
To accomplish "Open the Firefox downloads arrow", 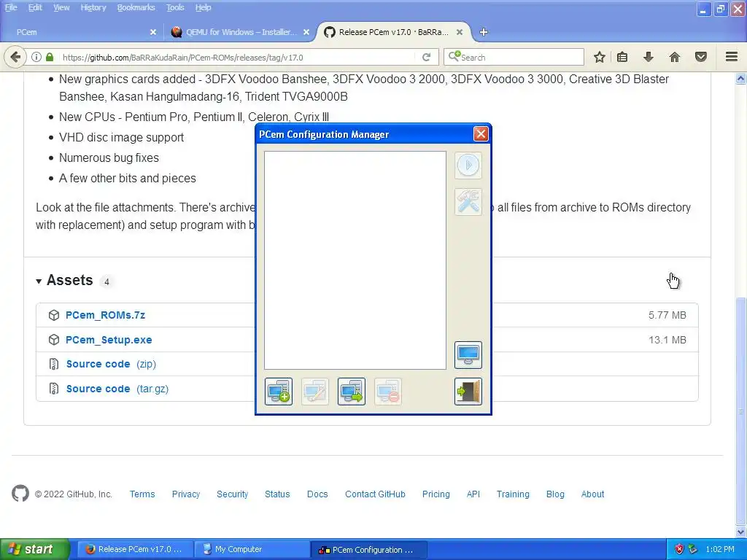I will [x=648, y=57].
